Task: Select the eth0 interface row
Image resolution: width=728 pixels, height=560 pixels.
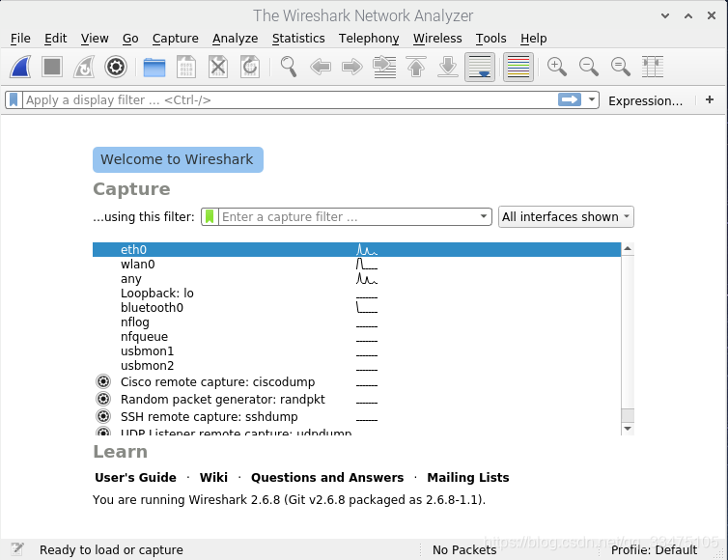Action: 356,249
